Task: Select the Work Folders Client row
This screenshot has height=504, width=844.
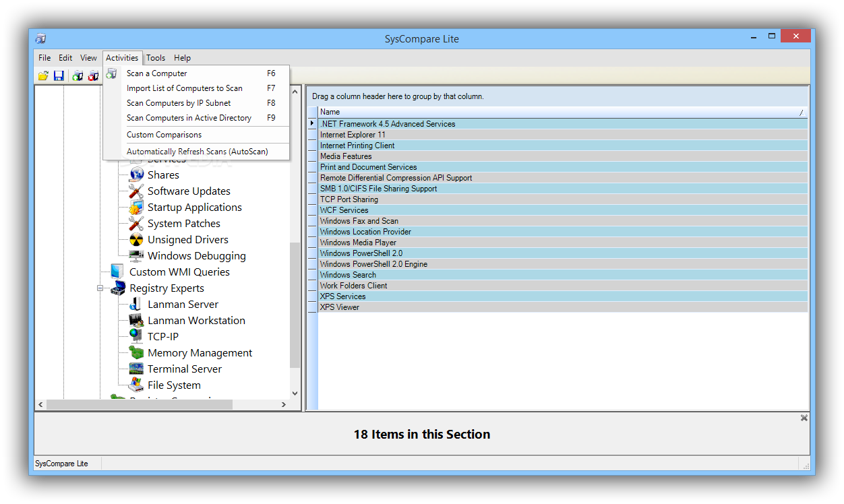Action: 562,286
